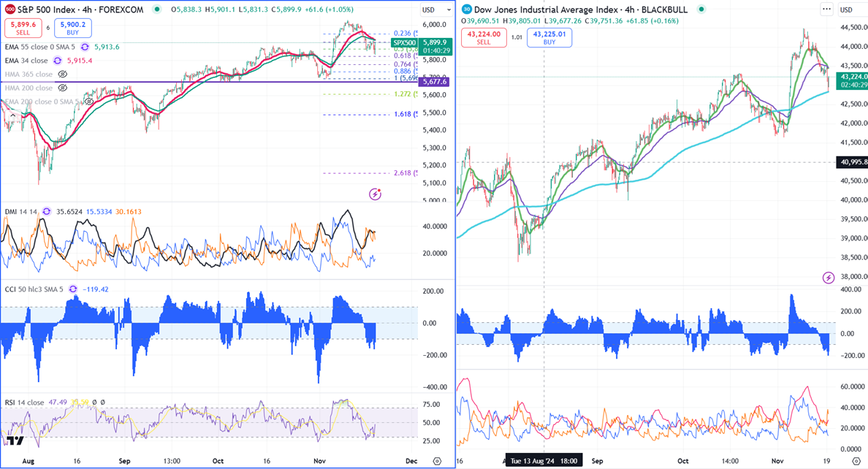Click the 5,899.6 SELL button

[23, 28]
